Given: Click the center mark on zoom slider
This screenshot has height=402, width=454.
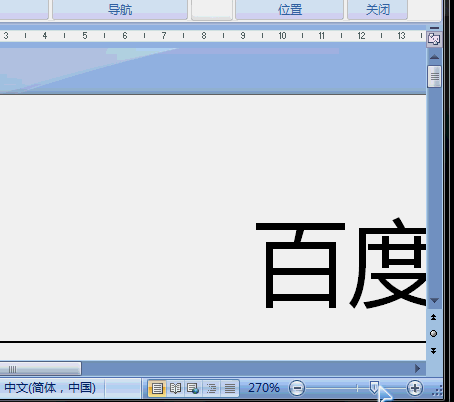Looking at the screenshot, I should click(357, 388).
